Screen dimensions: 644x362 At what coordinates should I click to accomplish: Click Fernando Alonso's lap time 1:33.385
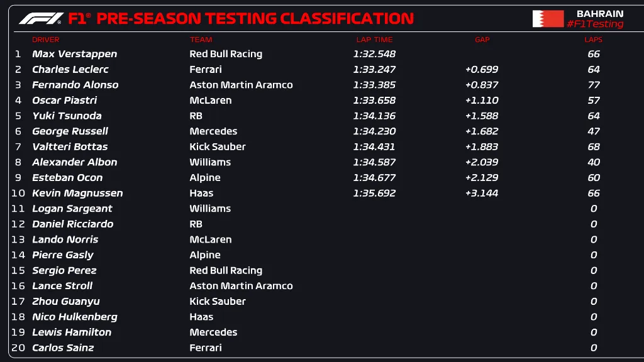click(374, 85)
